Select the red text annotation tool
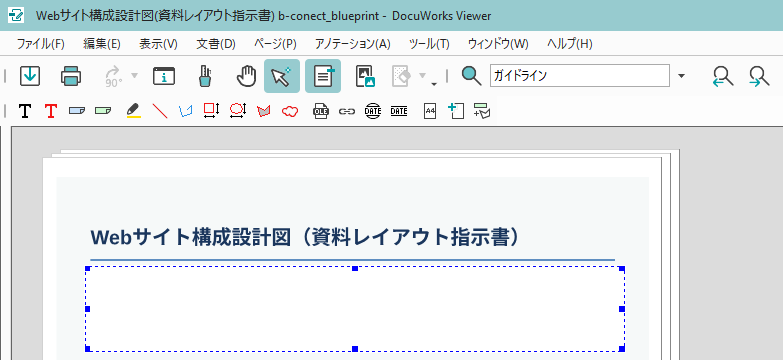This screenshot has width=783, height=360. click(x=50, y=110)
